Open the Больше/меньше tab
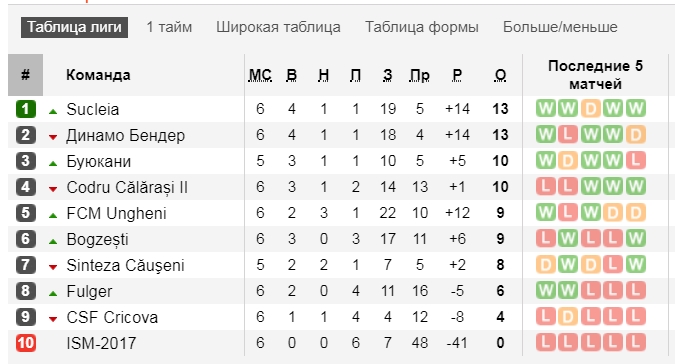 560,27
